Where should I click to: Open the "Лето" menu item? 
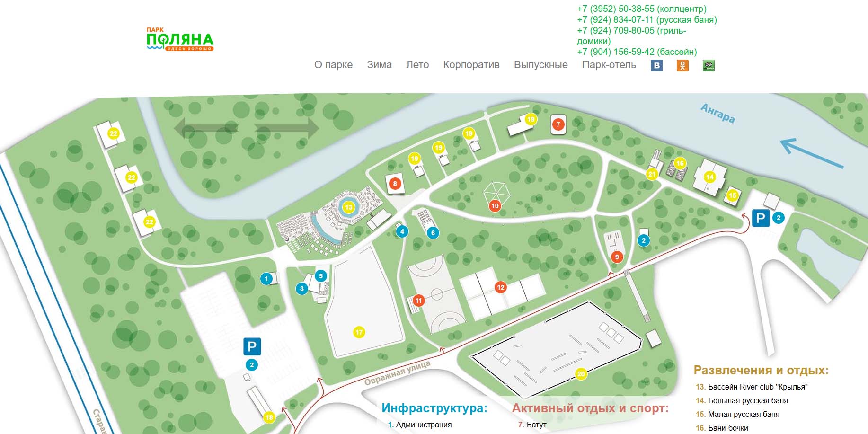[417, 65]
